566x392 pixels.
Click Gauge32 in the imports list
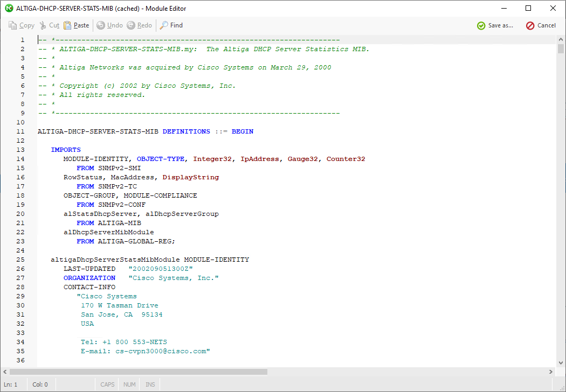[x=303, y=159]
